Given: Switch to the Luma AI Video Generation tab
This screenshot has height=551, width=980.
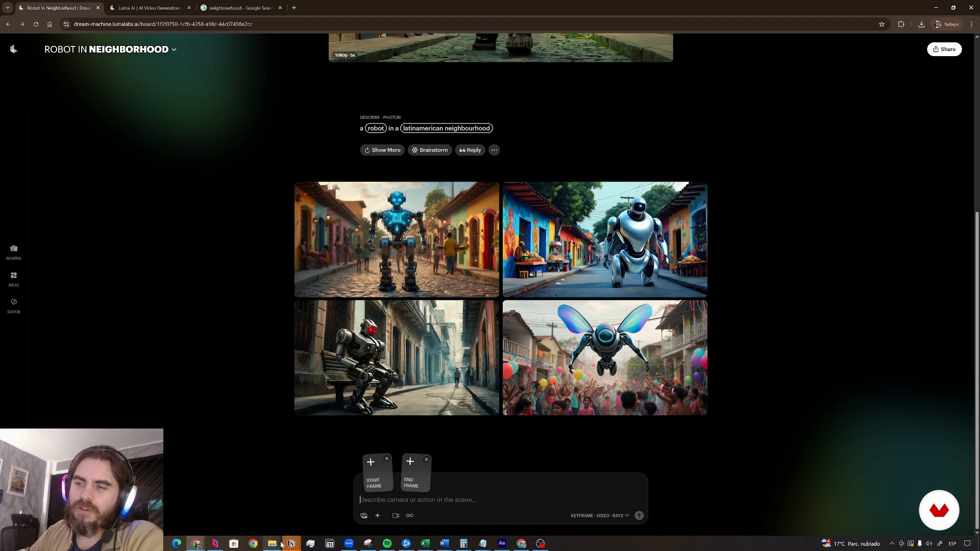Looking at the screenshot, I should (149, 8).
